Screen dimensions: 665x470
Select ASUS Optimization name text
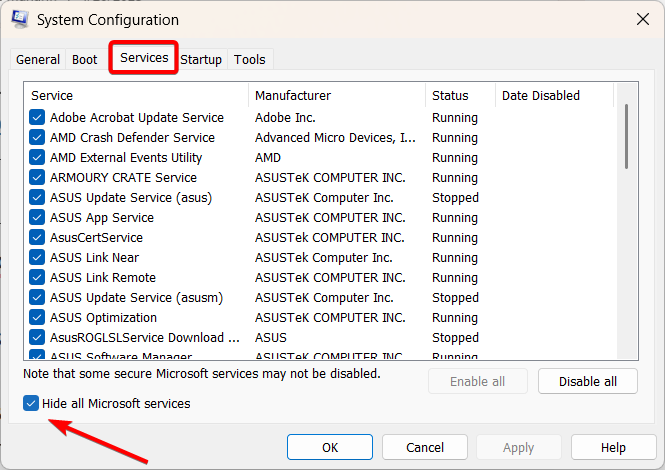(x=103, y=317)
